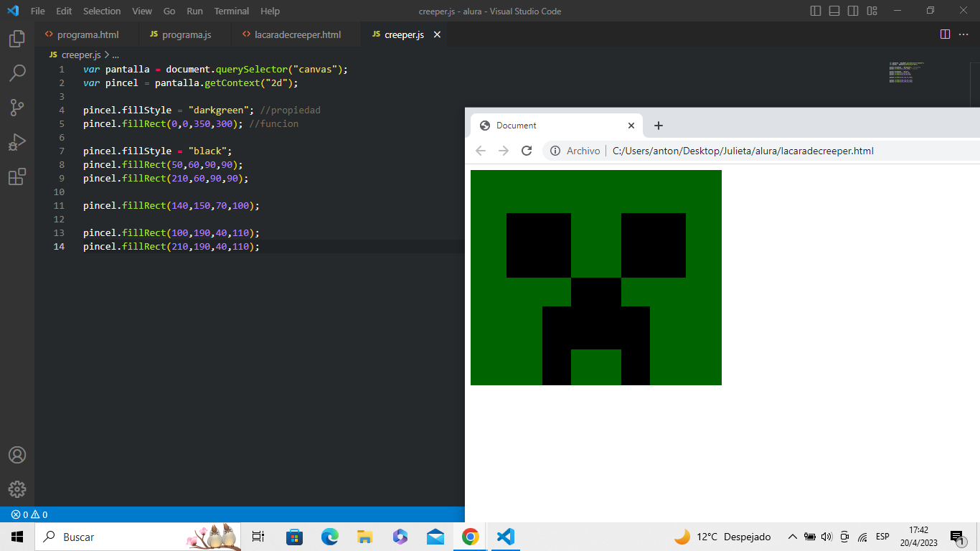The image size is (980, 551).
Task: Open Mail app from taskbar
Action: (435, 537)
